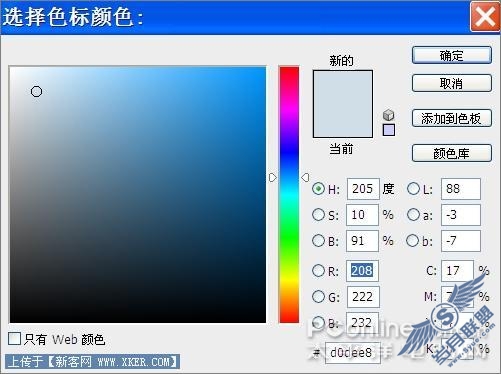The height and width of the screenshot is (374, 501).
Task: Select the Lab b radio button
Action: click(413, 240)
